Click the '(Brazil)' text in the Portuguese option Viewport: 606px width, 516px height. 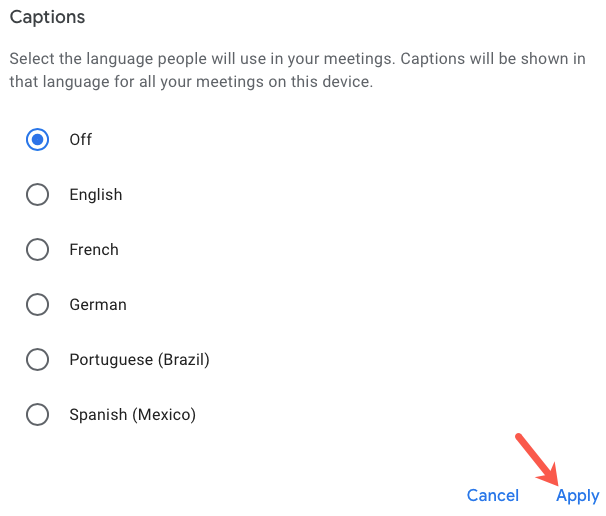[183, 360]
